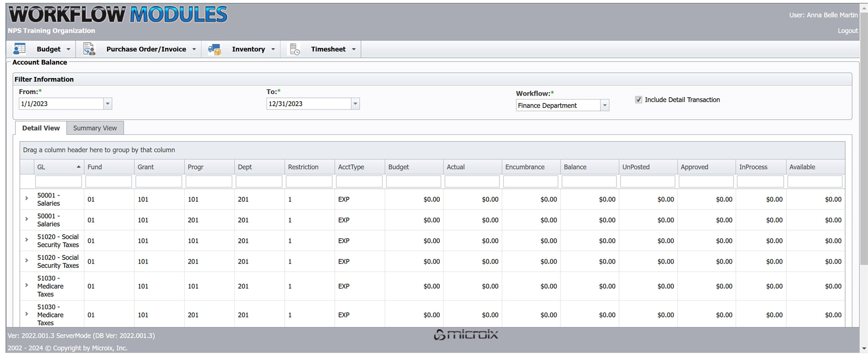868x355 pixels.
Task: Expand the first 50001 - Salaries row
Action: (x=27, y=198)
